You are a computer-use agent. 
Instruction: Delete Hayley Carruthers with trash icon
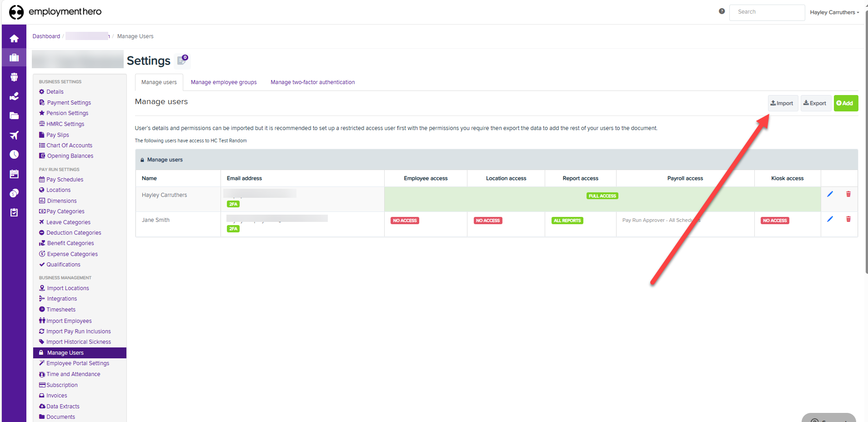click(x=848, y=194)
